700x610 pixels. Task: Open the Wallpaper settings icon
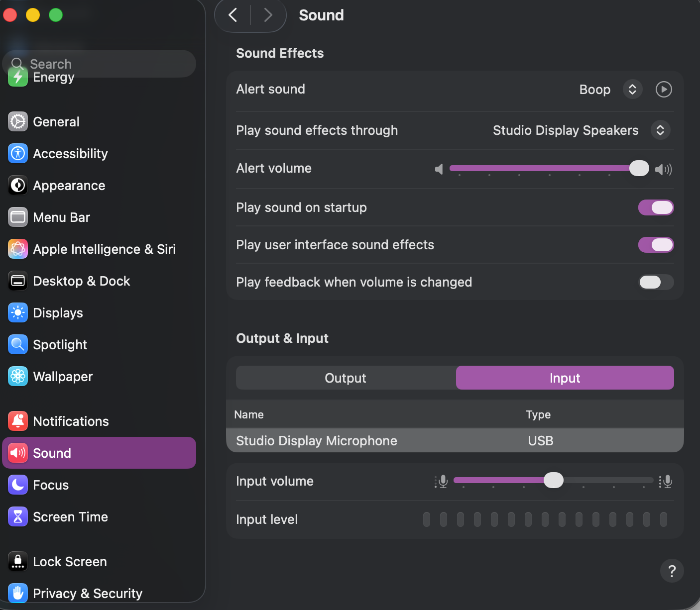click(18, 377)
